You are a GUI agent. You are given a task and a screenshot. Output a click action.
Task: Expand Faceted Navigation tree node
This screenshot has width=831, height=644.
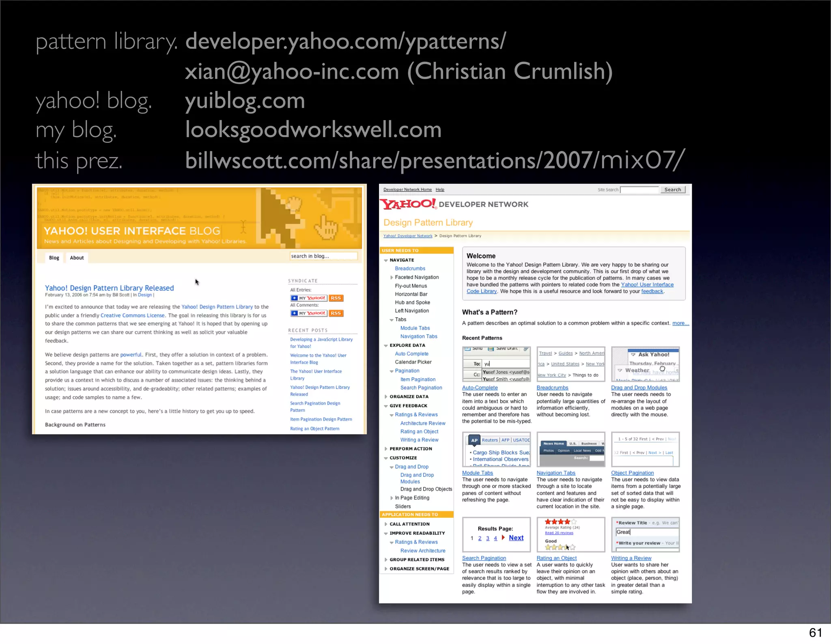(392, 278)
